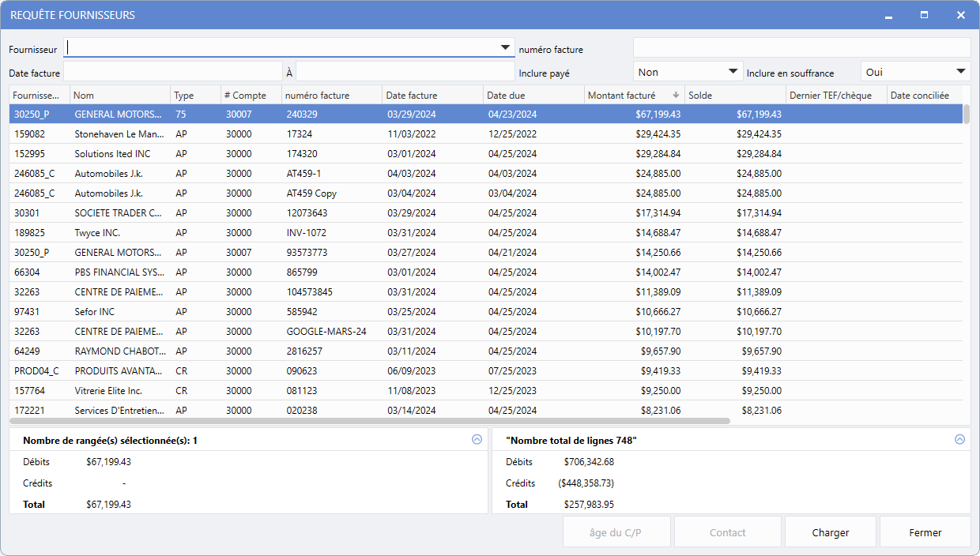This screenshot has width=980, height=556.
Task: Sort by Date due column header
Action: pos(533,96)
